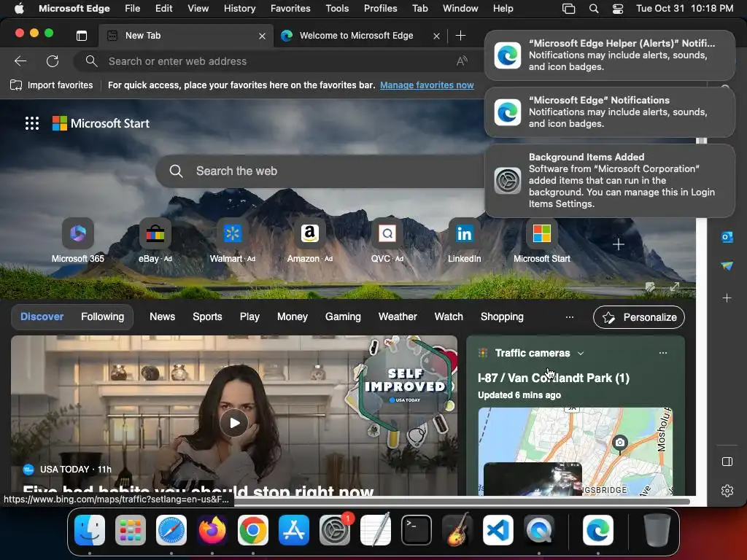The width and height of the screenshot is (747, 560).
Task: Open the Outlook sidebar app
Action: click(727, 236)
